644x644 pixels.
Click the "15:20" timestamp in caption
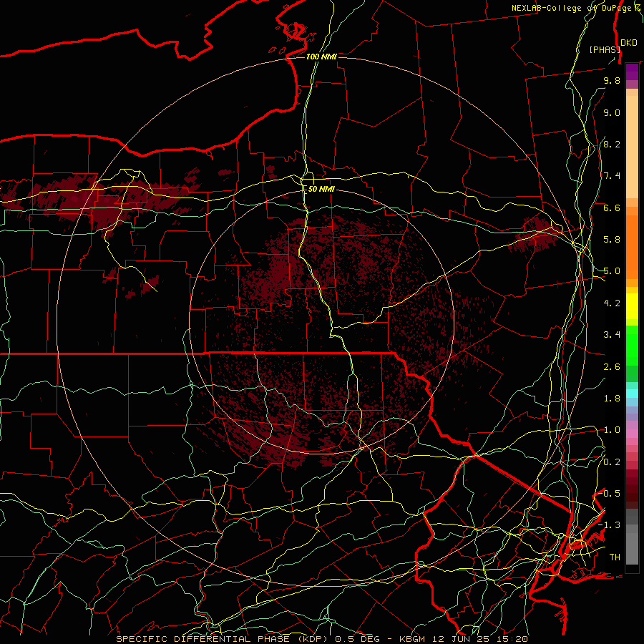(x=512, y=639)
